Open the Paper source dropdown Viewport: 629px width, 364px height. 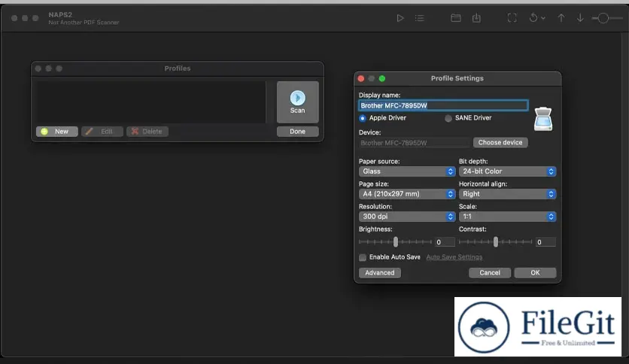407,171
